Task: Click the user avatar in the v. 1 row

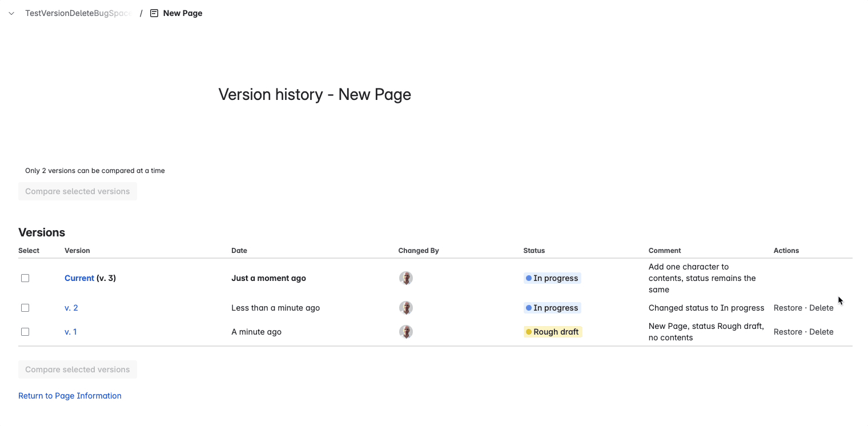Action: pyautogui.click(x=406, y=332)
